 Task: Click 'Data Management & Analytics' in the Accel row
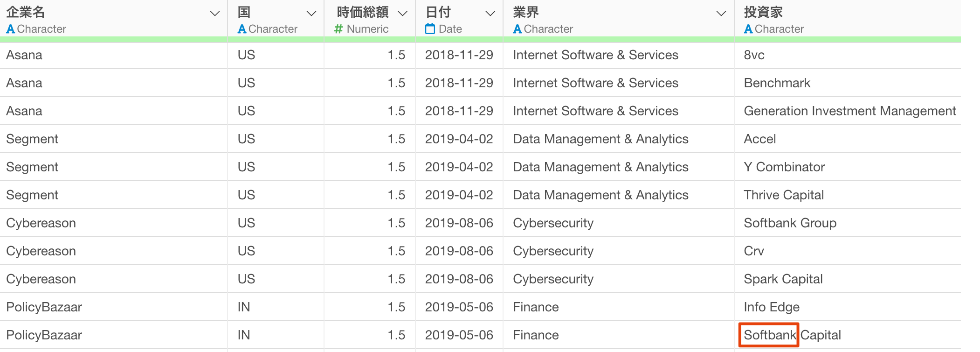coord(600,139)
